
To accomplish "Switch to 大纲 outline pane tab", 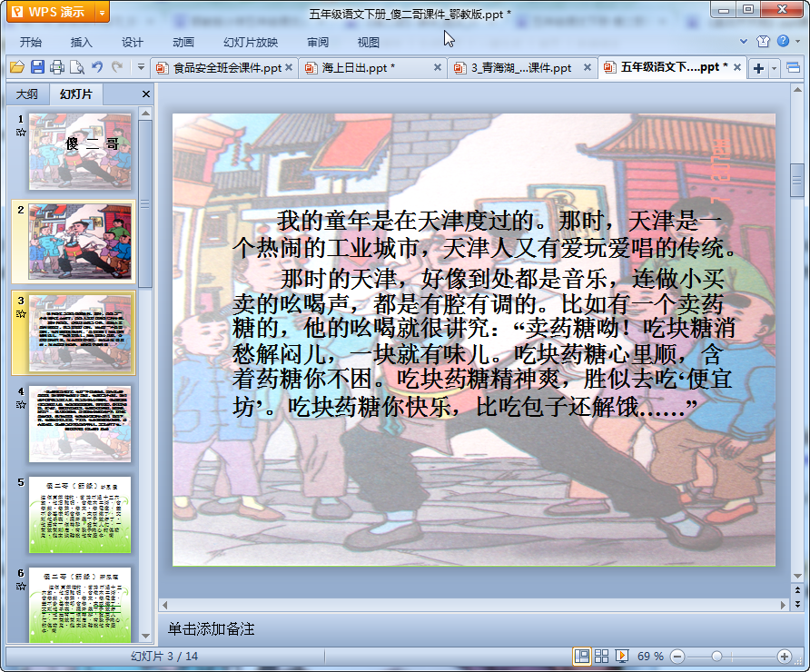I will [x=27, y=94].
